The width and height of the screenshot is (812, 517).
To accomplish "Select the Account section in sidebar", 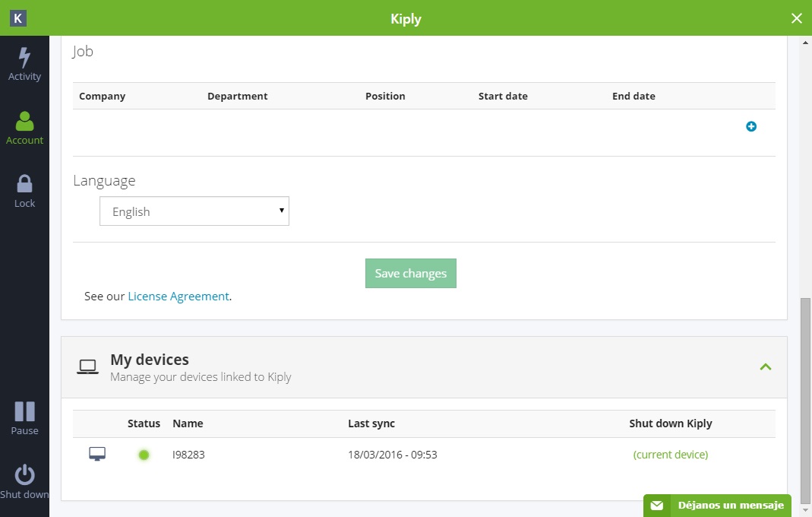I will tap(24, 128).
